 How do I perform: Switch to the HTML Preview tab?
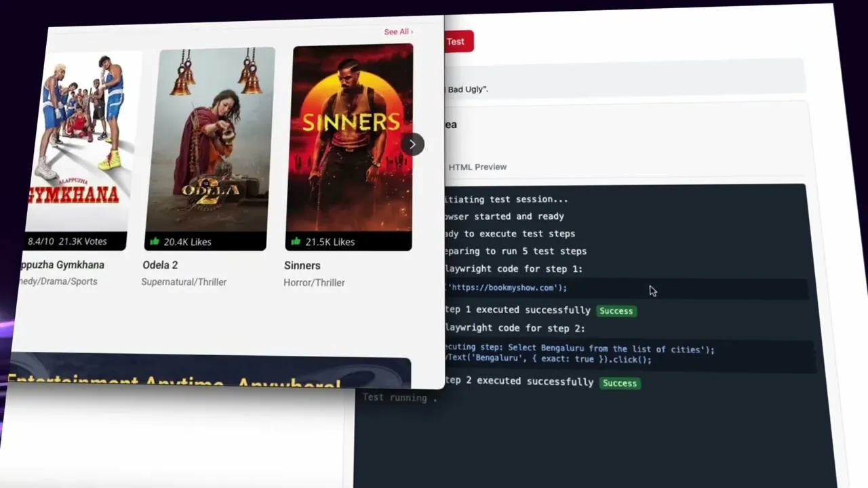point(477,167)
